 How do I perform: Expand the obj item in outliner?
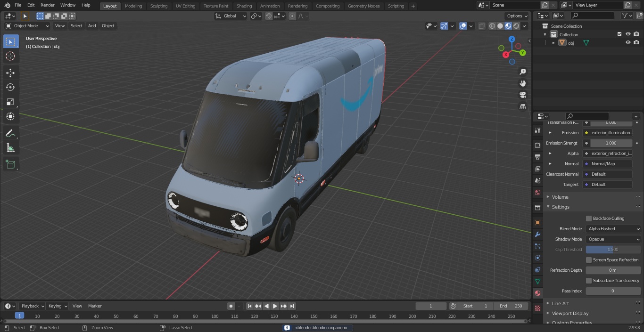(x=553, y=43)
